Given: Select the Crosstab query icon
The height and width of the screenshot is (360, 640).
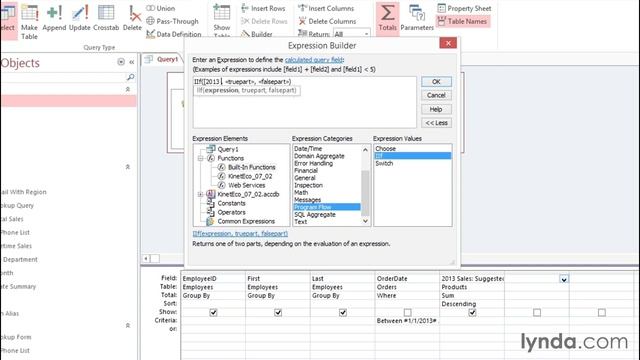Looking at the screenshot, I should pos(106,18).
